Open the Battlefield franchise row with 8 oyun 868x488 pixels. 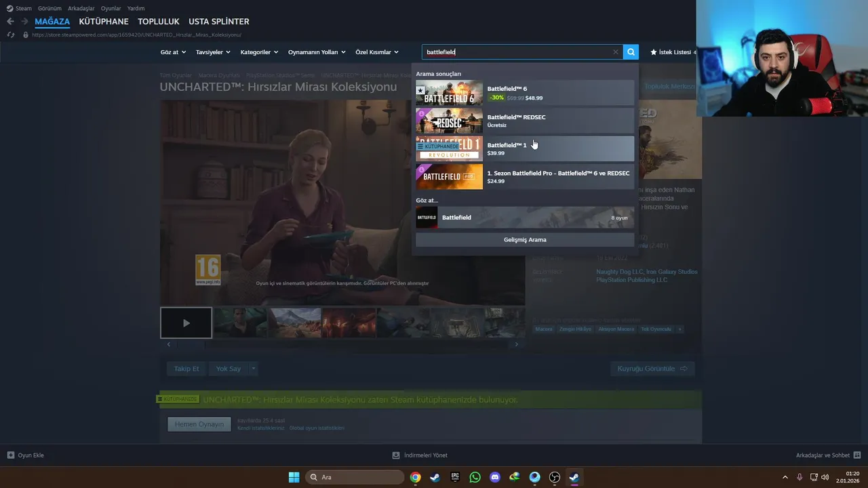(x=525, y=218)
